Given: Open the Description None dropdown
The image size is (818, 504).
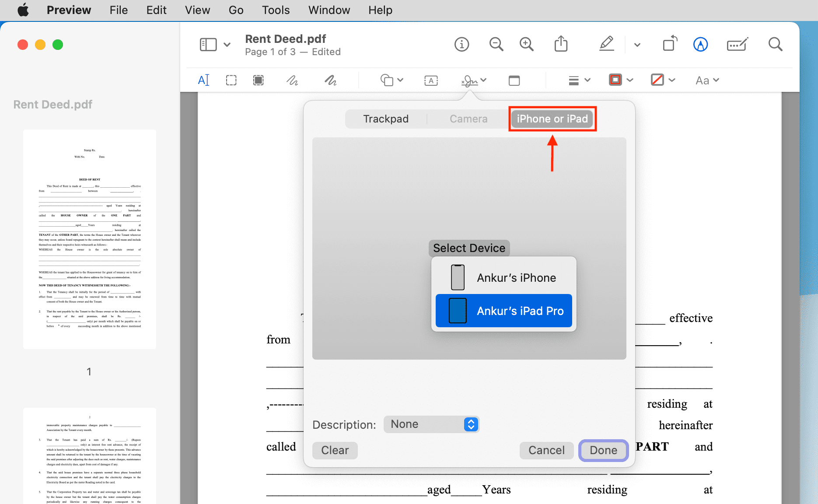Looking at the screenshot, I should (x=431, y=424).
